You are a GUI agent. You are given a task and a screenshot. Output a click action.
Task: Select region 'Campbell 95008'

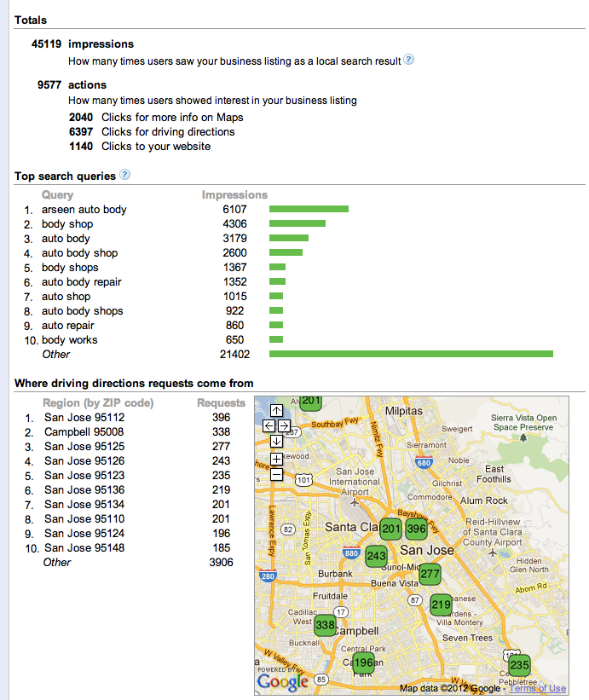(x=84, y=431)
